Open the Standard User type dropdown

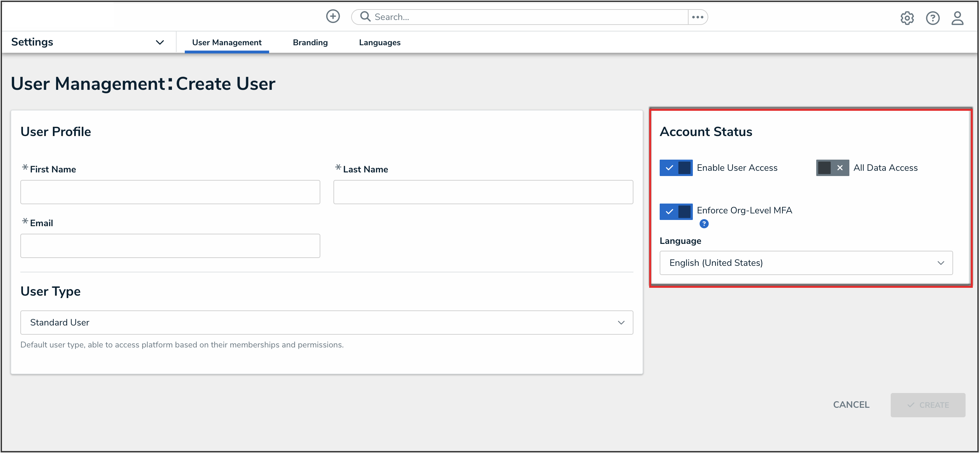click(327, 322)
